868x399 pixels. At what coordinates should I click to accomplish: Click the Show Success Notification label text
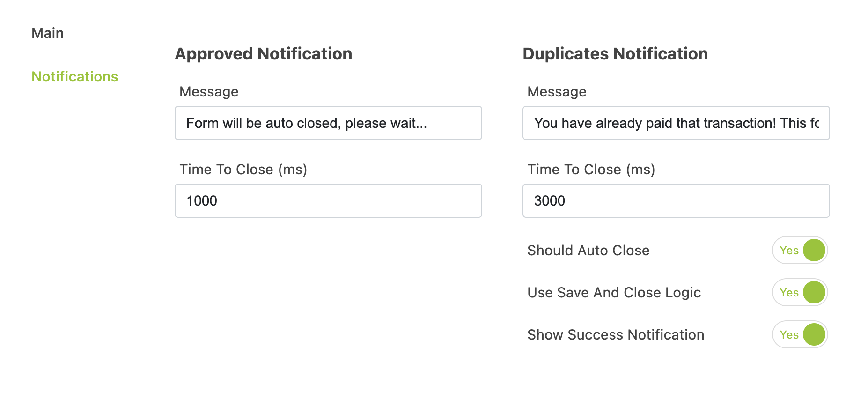[616, 335]
